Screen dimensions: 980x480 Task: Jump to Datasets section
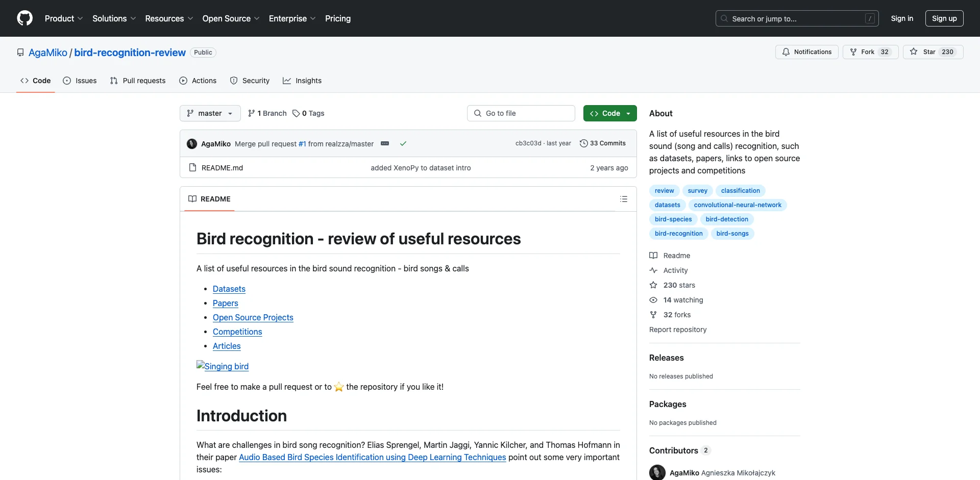(x=229, y=289)
